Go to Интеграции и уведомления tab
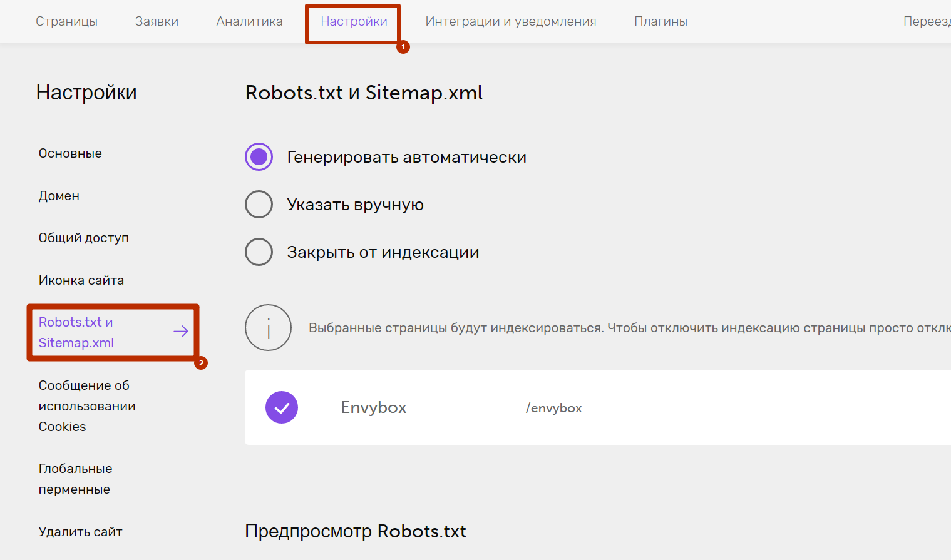The width and height of the screenshot is (951, 560). tap(511, 21)
